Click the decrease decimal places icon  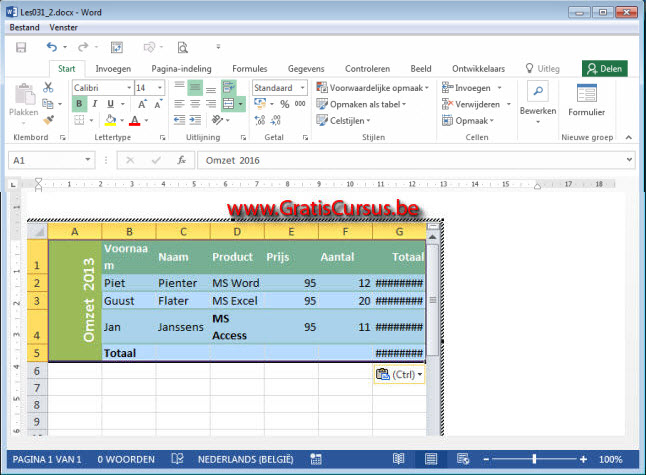276,120
